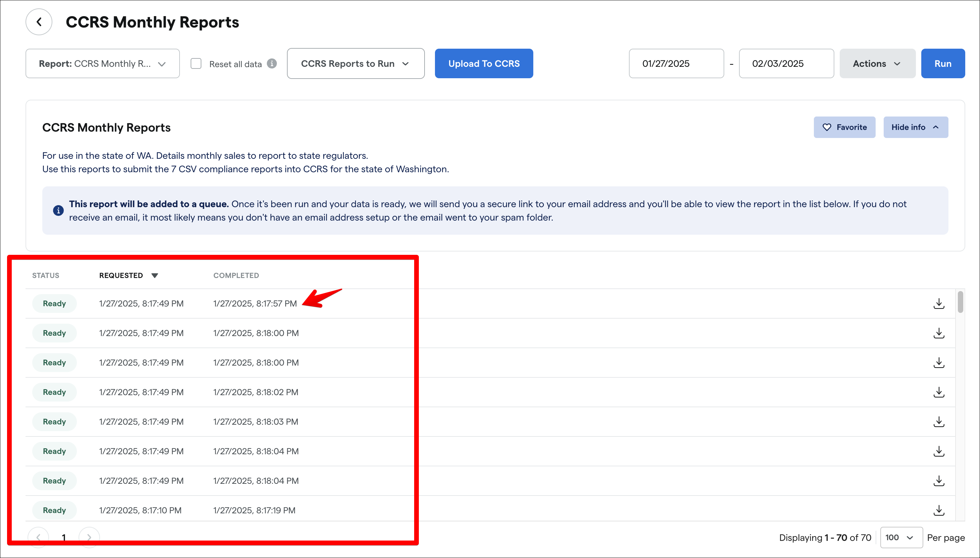The height and width of the screenshot is (558, 980).
Task: Download the first report completed 8:18:04 PM
Action: [939, 451]
